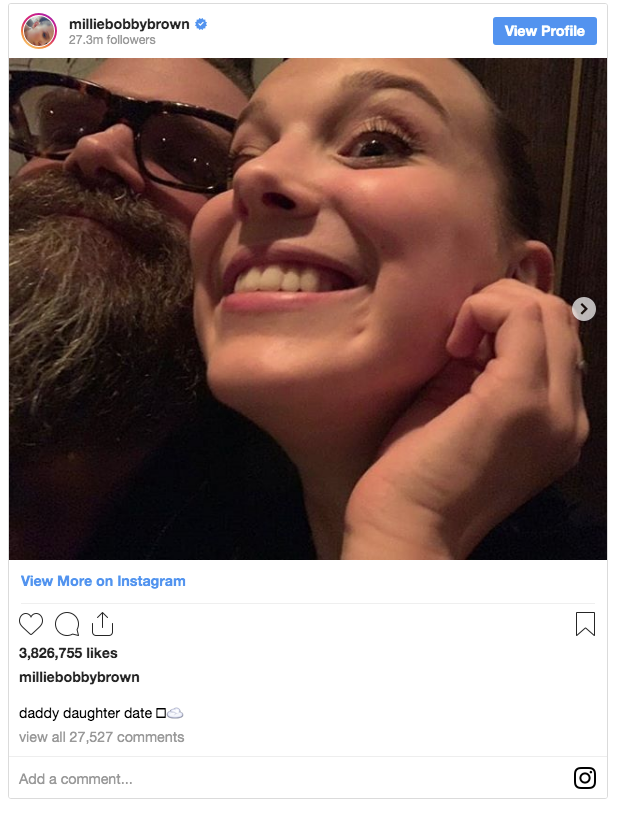Click the Instagram logo icon

[585, 778]
